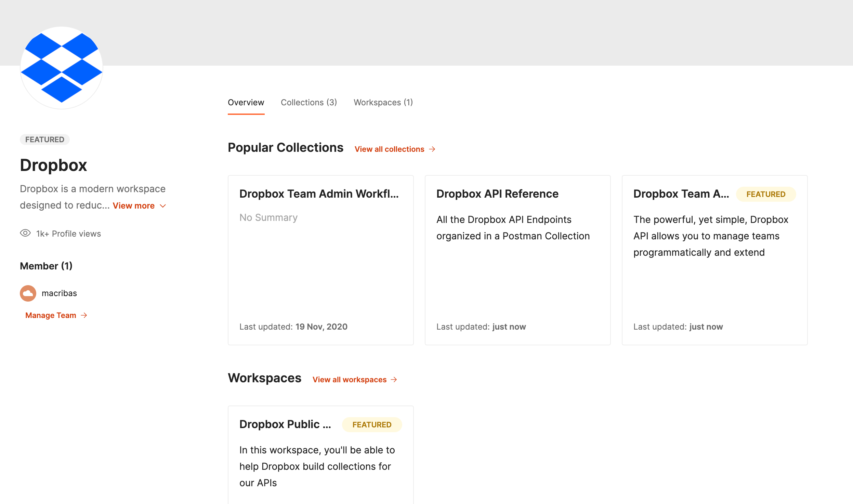Click FEATURED badge on Dropbox Public workspace card
The width and height of the screenshot is (853, 504).
372,425
